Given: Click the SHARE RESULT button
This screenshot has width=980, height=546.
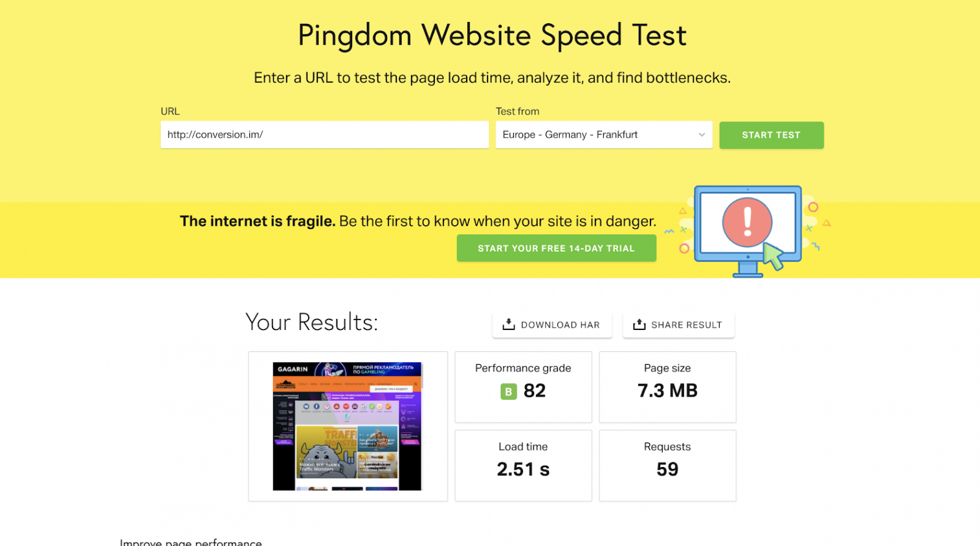Looking at the screenshot, I should 678,325.
